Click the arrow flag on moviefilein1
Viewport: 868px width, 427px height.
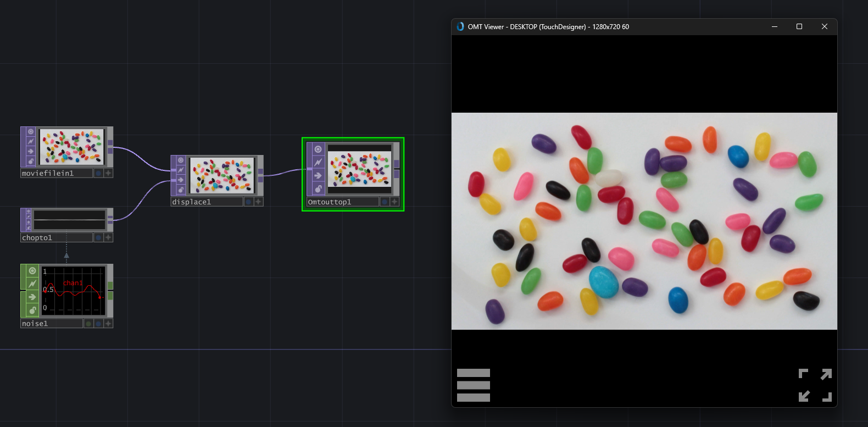(x=31, y=151)
